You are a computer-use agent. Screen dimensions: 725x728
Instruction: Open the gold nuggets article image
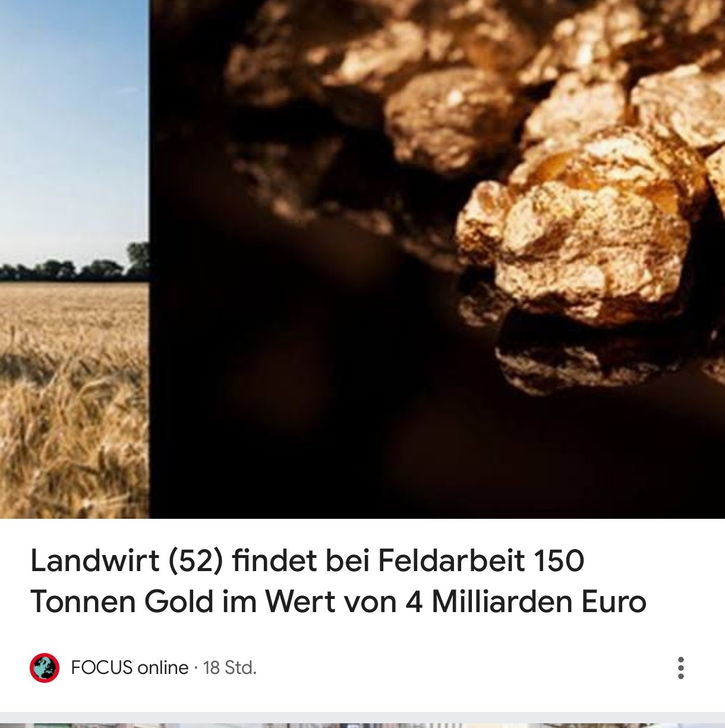click(x=437, y=259)
